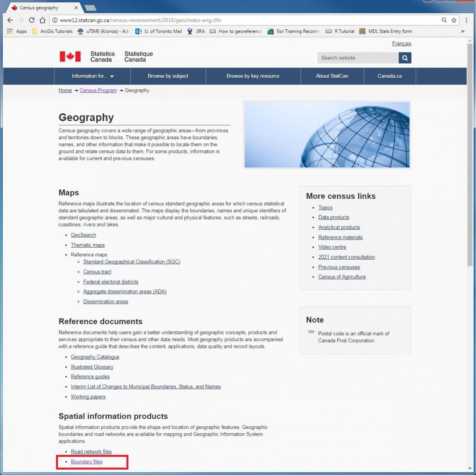Open JIRA bookmark
This screenshot has width=476, height=475.
[196, 31]
